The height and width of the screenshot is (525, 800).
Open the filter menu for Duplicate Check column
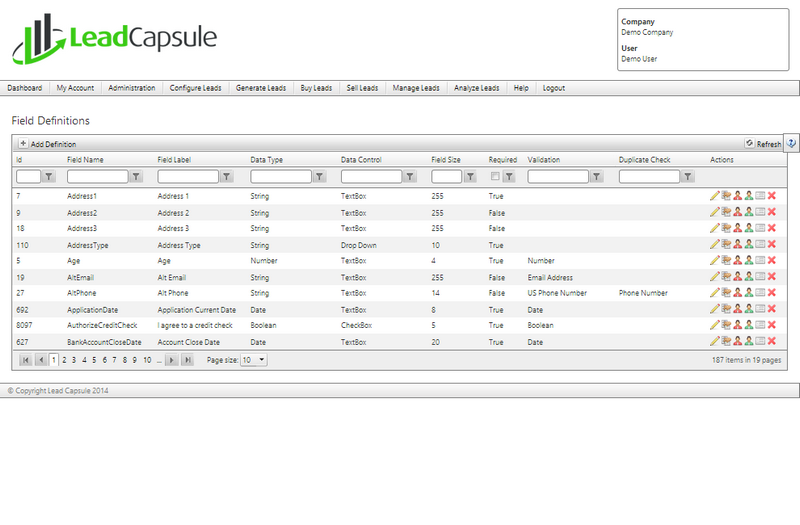coord(688,177)
